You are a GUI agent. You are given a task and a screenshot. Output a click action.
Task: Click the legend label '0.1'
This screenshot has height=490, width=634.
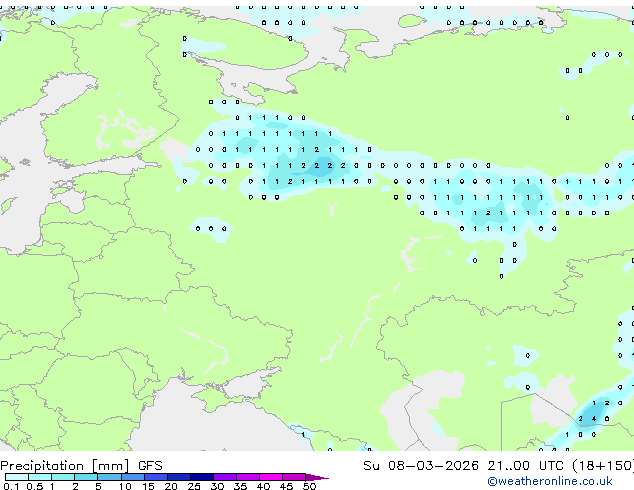[x=11, y=486]
